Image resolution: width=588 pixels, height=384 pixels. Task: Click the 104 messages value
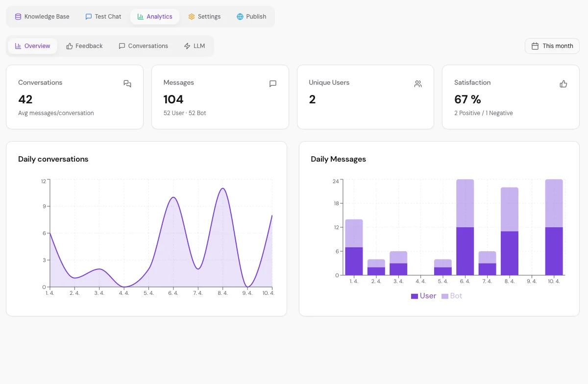(x=173, y=99)
